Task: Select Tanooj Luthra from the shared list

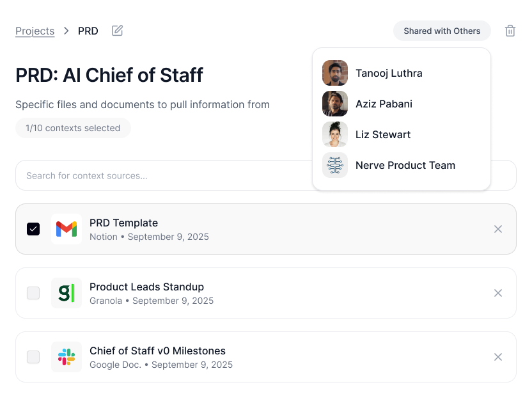Action: point(389,73)
